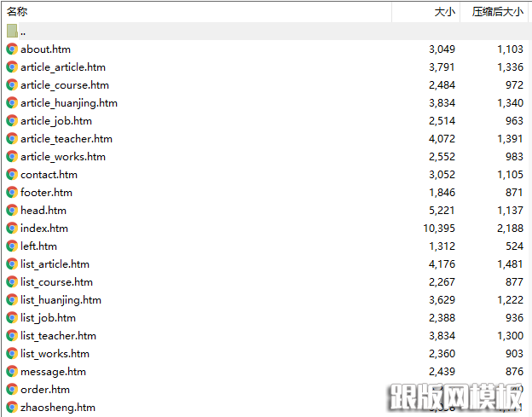Click the Chrome icon beside about.htm
Viewport: 532px width, 417px height.
tap(12, 49)
